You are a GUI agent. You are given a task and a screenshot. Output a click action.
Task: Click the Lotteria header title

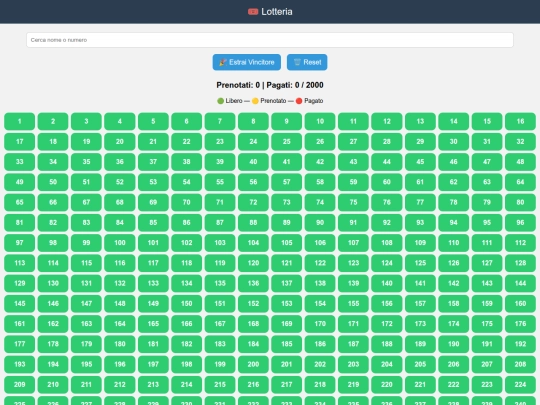tap(277, 12)
